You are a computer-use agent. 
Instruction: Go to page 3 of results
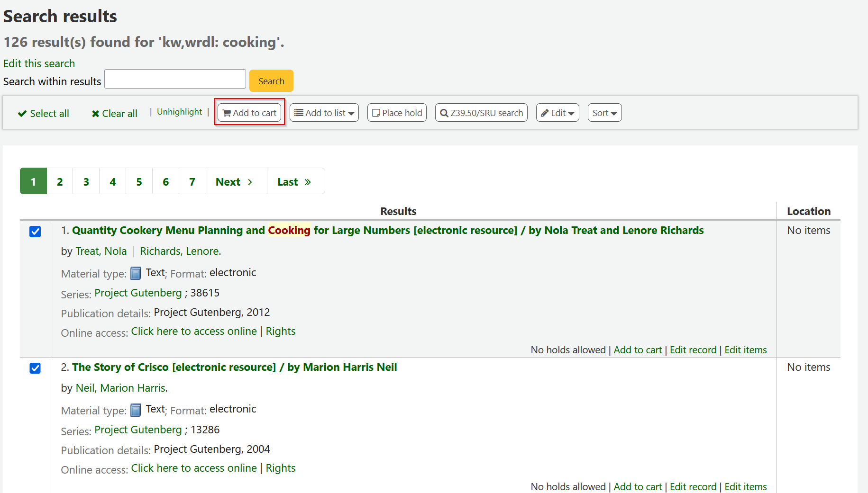point(86,181)
